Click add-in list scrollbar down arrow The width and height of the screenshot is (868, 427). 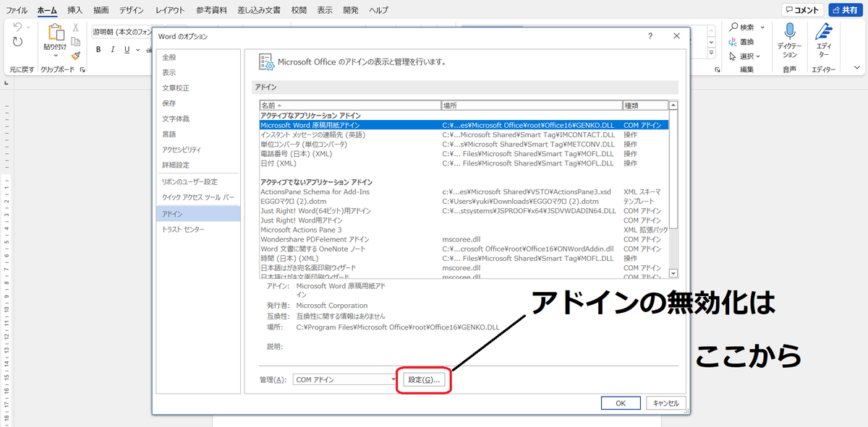(x=673, y=273)
